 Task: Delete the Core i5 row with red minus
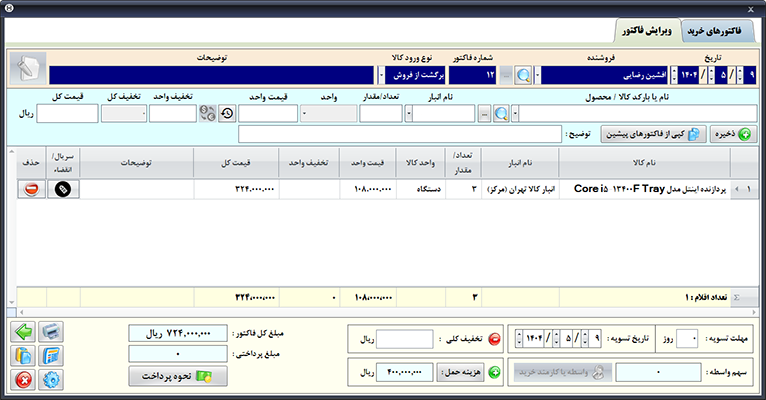tap(31, 189)
